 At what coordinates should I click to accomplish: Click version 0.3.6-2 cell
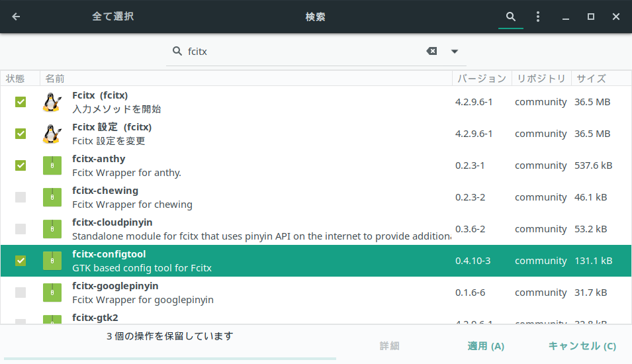(470, 229)
